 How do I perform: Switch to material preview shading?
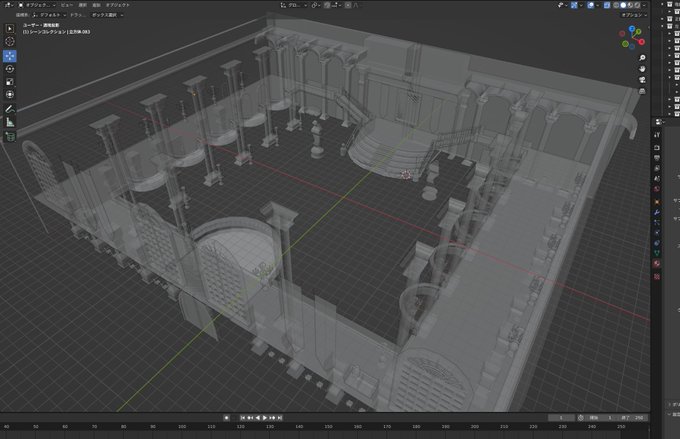[630, 5]
